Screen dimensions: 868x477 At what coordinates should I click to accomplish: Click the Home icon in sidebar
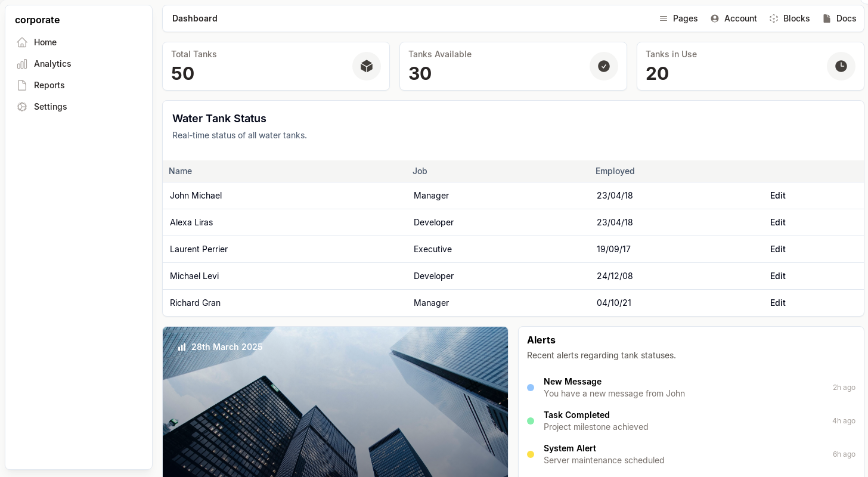[22, 42]
